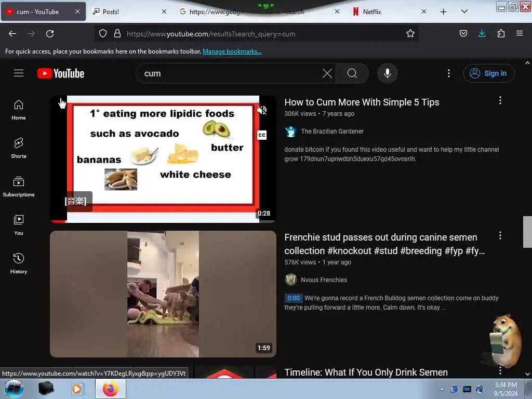Expand the list all tabs chevron

[464, 11]
